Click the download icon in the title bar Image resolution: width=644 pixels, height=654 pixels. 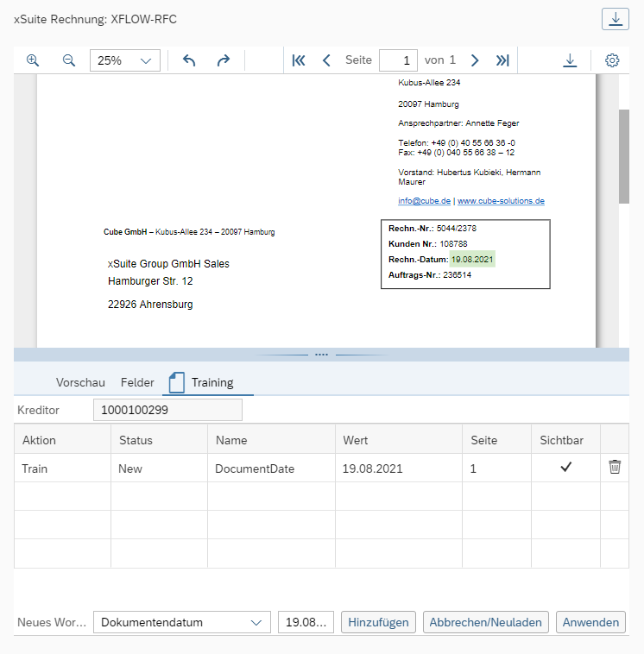(616, 19)
